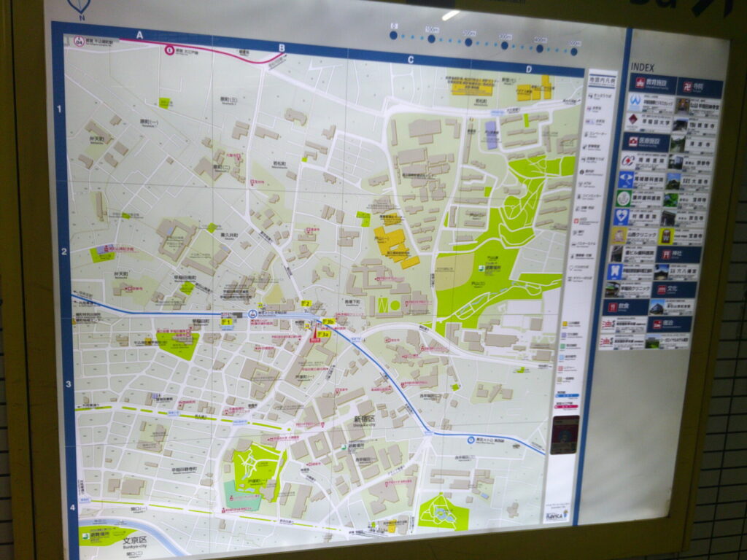Select the blue station icon between exits 1 and 2

tap(252, 314)
